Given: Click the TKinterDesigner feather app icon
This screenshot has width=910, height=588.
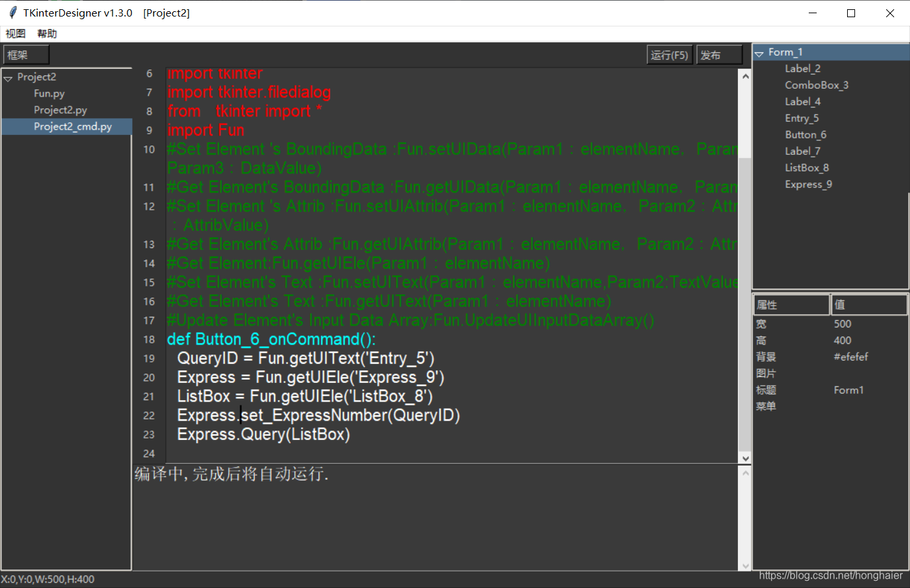Looking at the screenshot, I should [13, 13].
